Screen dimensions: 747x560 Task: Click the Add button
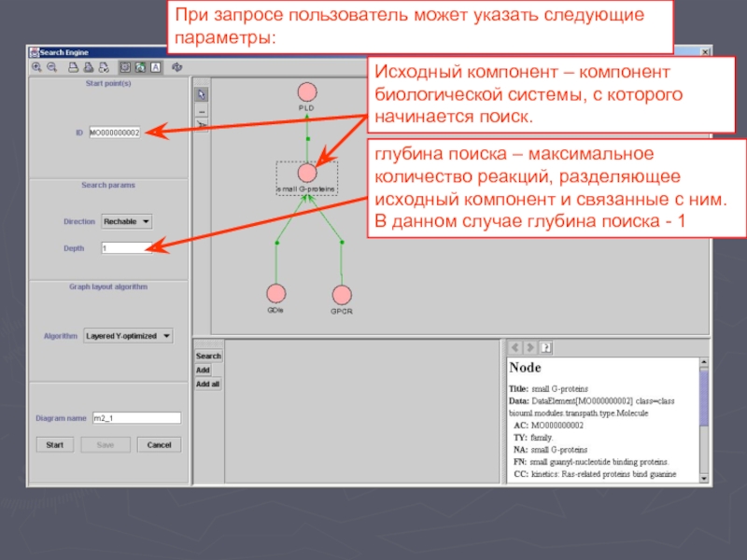[x=203, y=370]
